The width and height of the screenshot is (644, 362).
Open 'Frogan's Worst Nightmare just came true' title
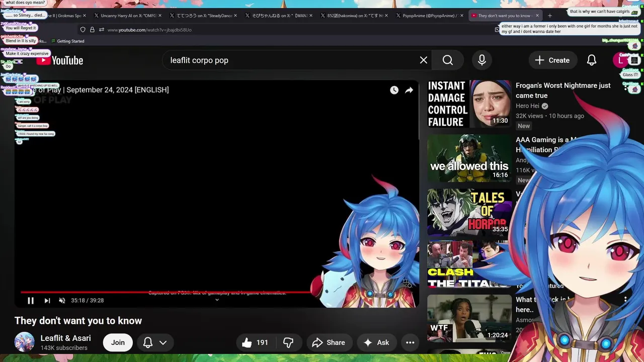[x=563, y=90]
